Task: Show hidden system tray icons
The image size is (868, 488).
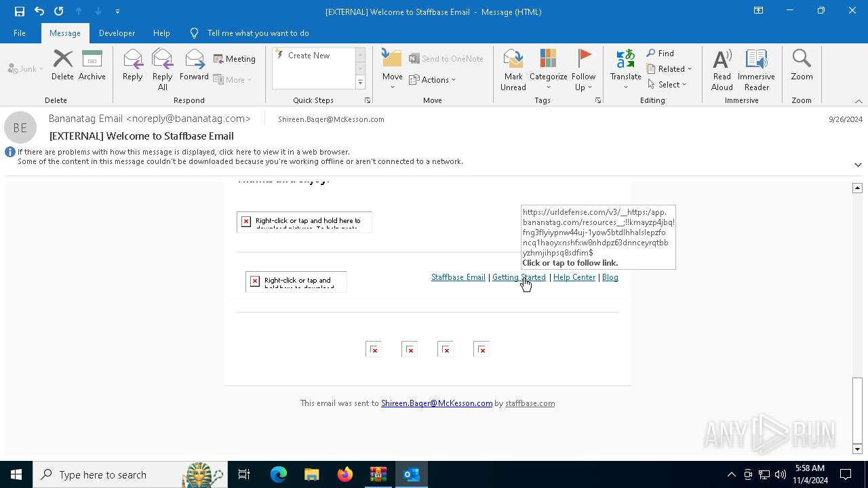Action: (731, 474)
